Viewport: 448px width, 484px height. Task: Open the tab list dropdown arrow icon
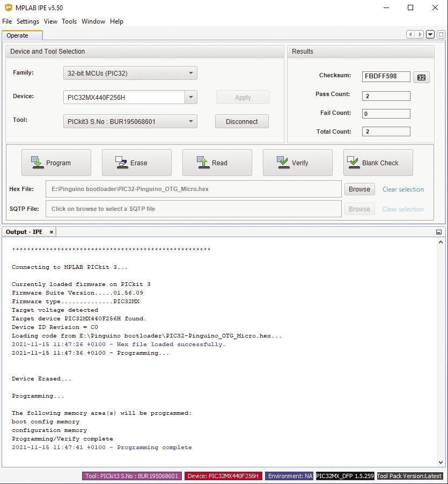coord(430,34)
